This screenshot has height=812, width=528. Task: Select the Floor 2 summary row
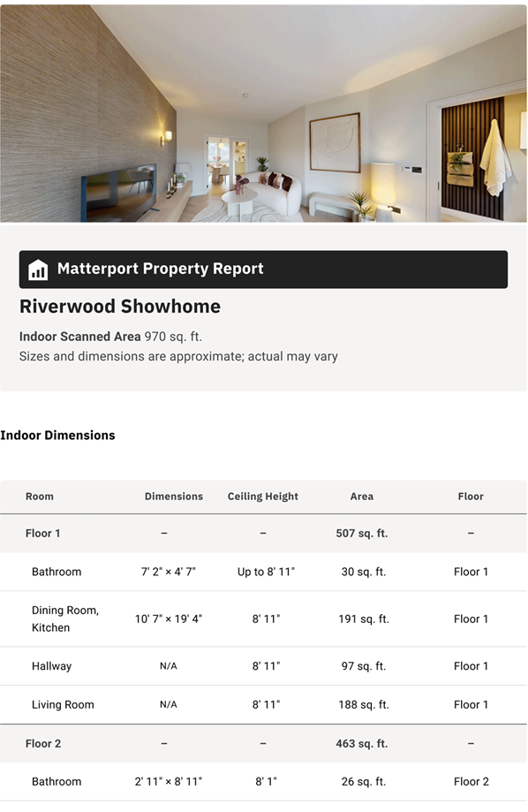(x=263, y=744)
